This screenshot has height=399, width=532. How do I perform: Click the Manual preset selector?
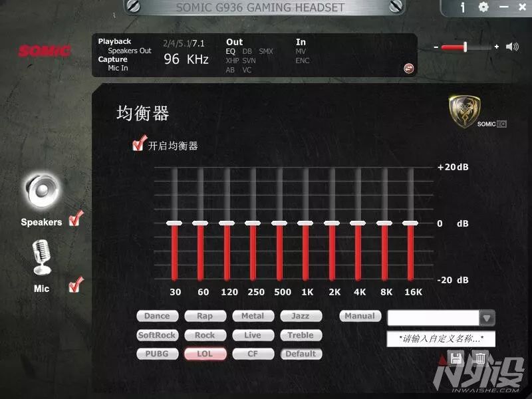359,316
